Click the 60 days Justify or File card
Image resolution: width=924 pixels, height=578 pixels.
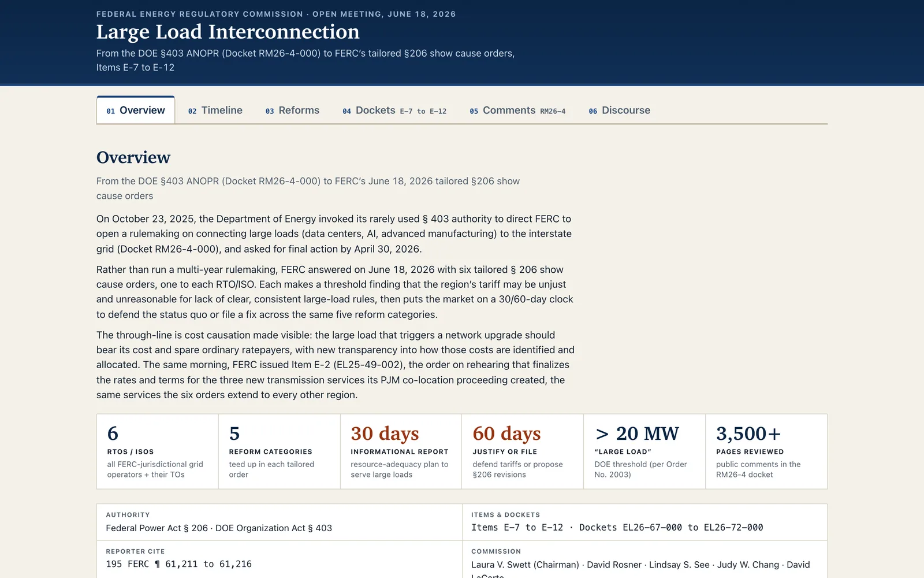pyautogui.click(x=523, y=451)
